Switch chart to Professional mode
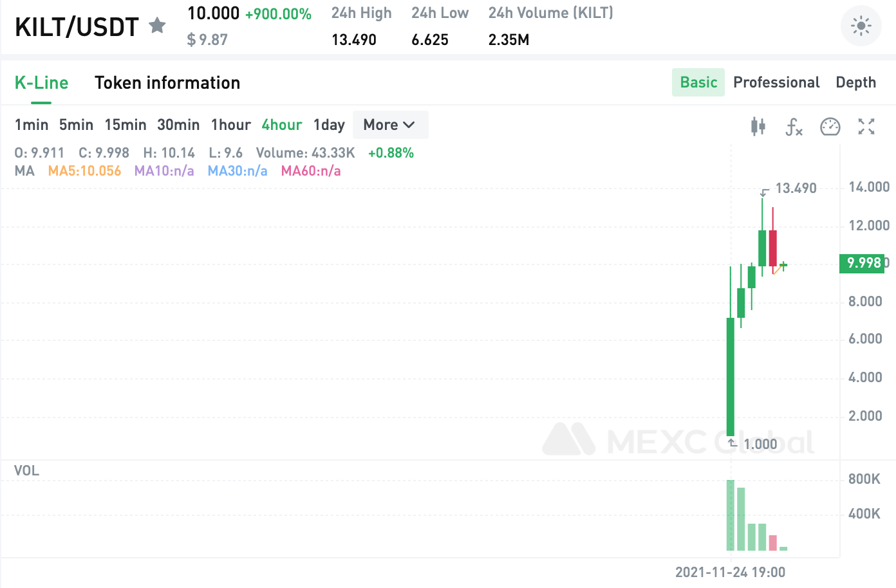Image resolution: width=896 pixels, height=588 pixels. point(776,82)
